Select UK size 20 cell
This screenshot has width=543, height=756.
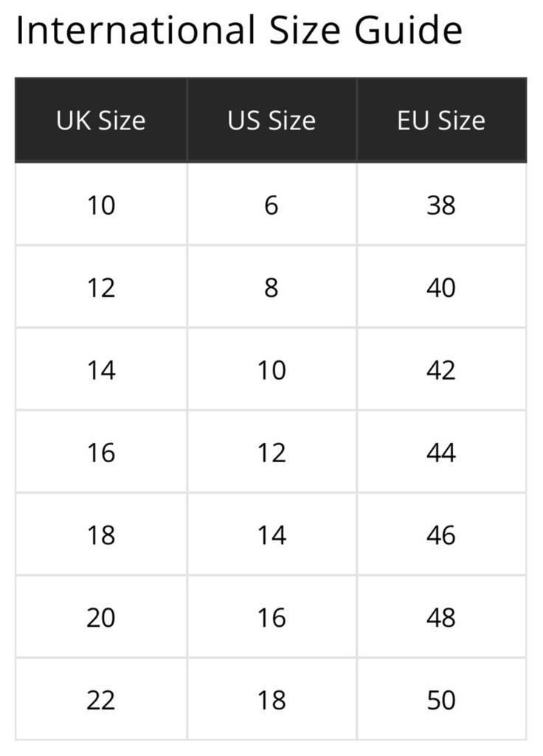coord(100,616)
